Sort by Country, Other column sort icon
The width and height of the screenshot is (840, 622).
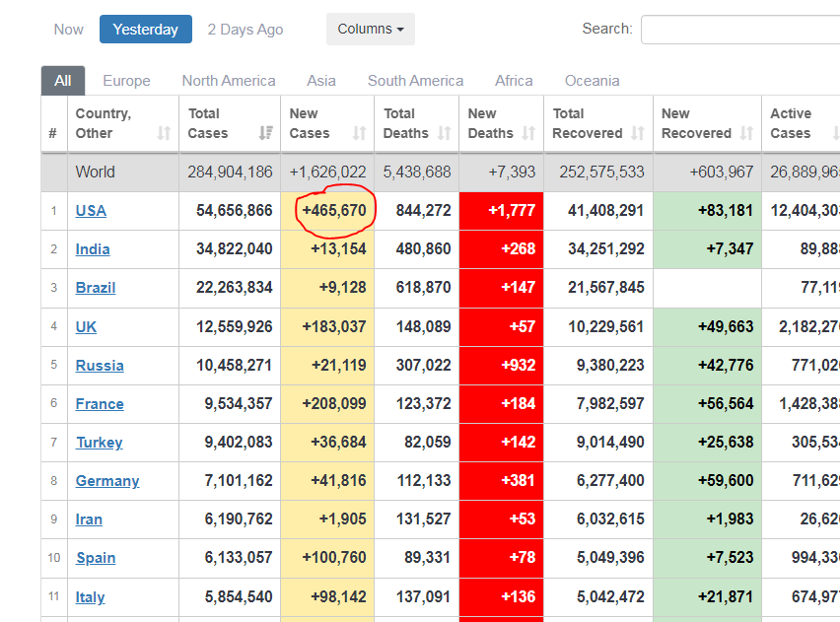pyautogui.click(x=164, y=133)
